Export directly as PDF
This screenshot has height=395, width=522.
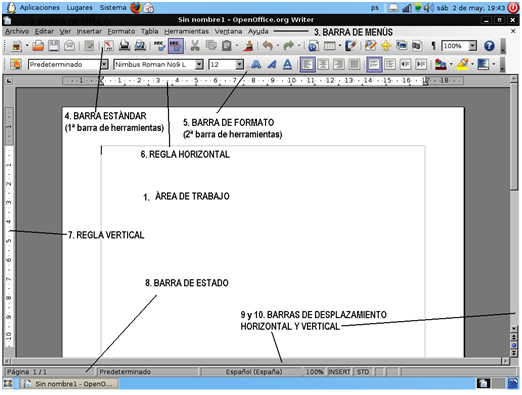pyautogui.click(x=109, y=46)
